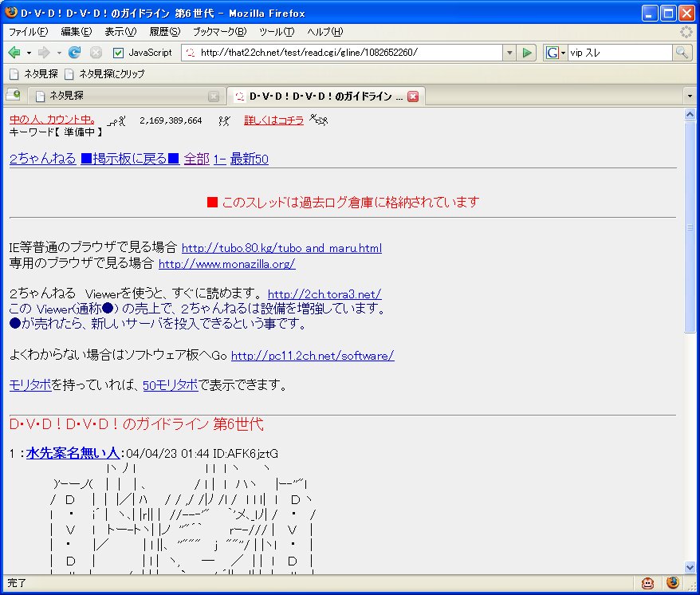Click the Back navigation arrow

point(14,53)
